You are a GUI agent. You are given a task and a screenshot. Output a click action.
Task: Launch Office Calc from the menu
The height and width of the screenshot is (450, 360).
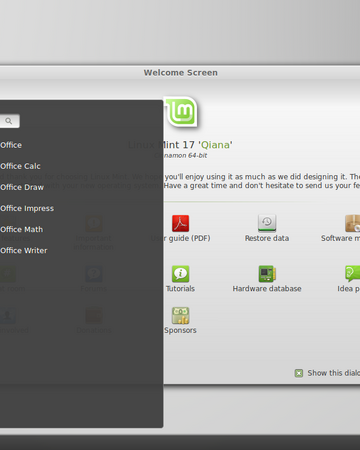20,166
